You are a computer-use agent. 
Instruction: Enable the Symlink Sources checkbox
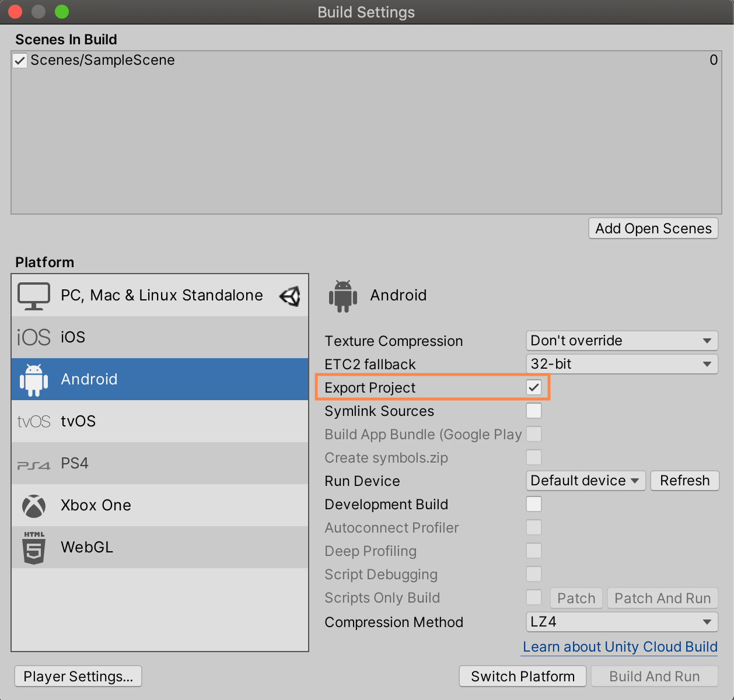[534, 411]
